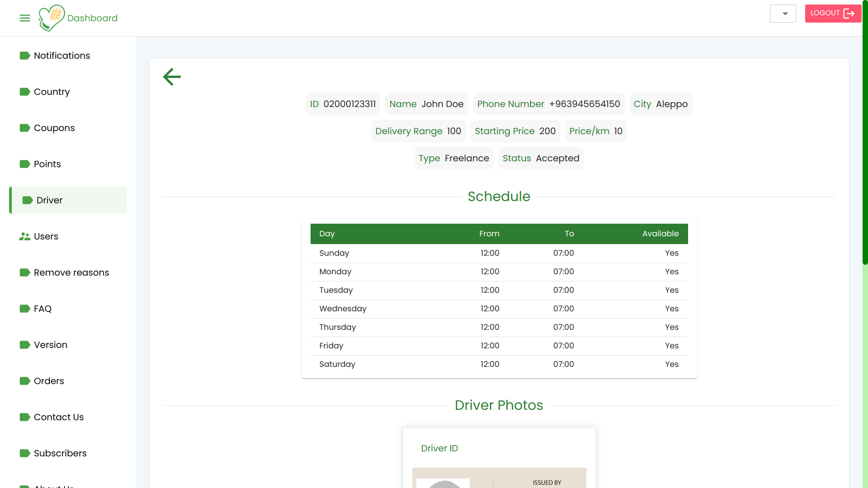
Task: Click the Points tag icon
Action: tap(25, 164)
